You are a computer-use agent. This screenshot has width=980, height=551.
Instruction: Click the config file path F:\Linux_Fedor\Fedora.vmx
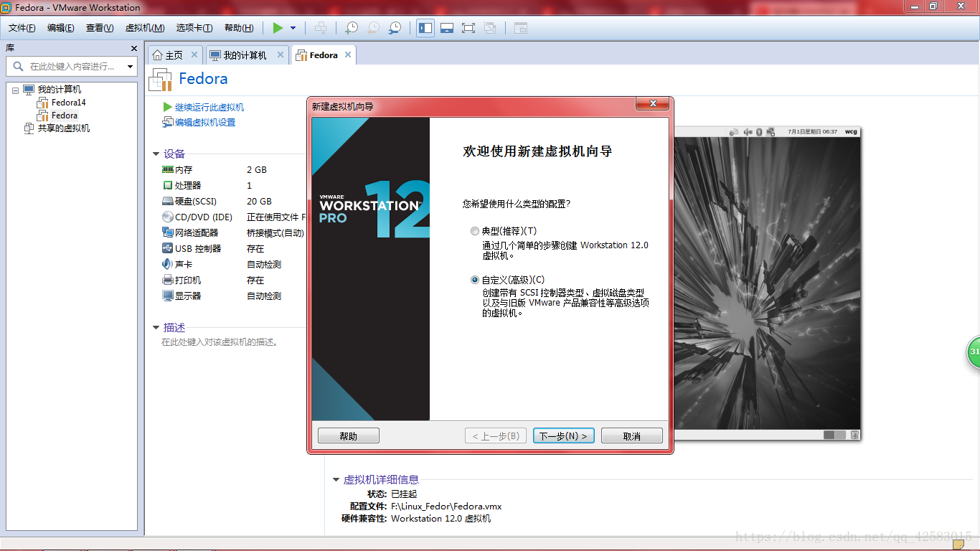(x=446, y=507)
